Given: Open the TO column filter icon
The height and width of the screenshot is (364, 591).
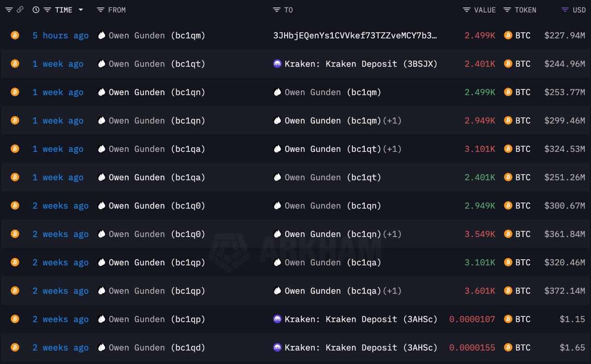Looking at the screenshot, I should tap(276, 10).
